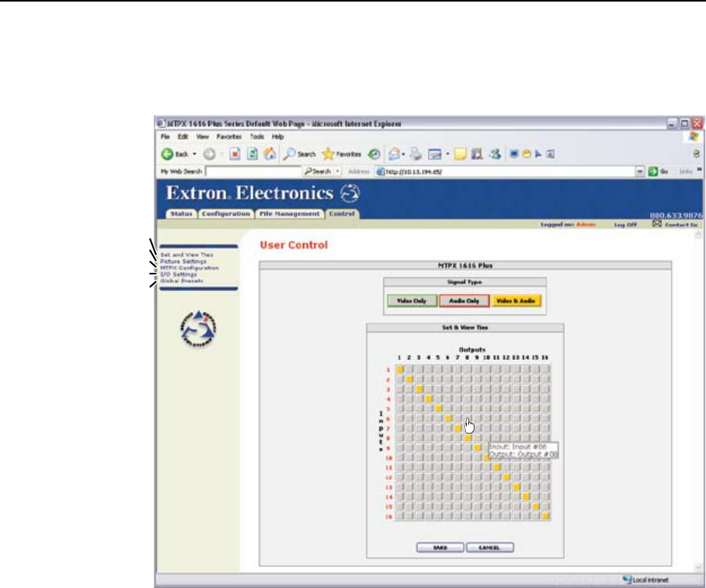This screenshot has width=706, height=588.
Task: Click the small yellow face toolbar icon
Action: click(x=526, y=154)
